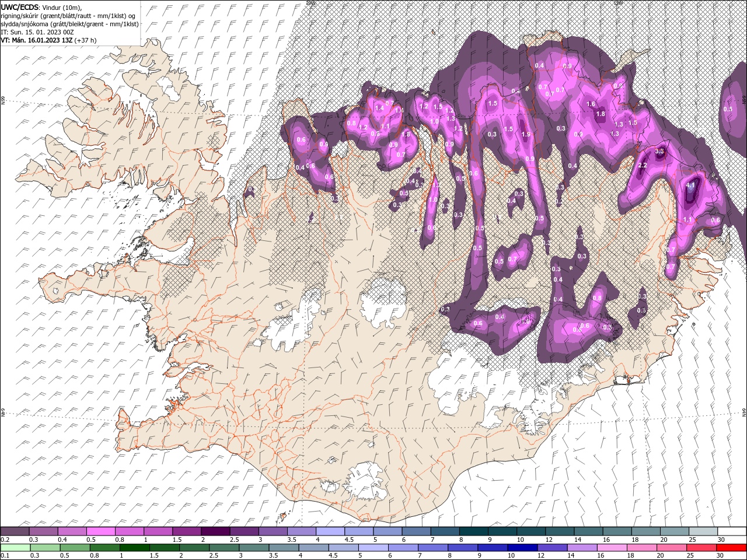Click bottom legend row swatch between 0.1 and 0.3
Image resolution: width=747 pixels, height=560 pixels.
pos(16,548)
